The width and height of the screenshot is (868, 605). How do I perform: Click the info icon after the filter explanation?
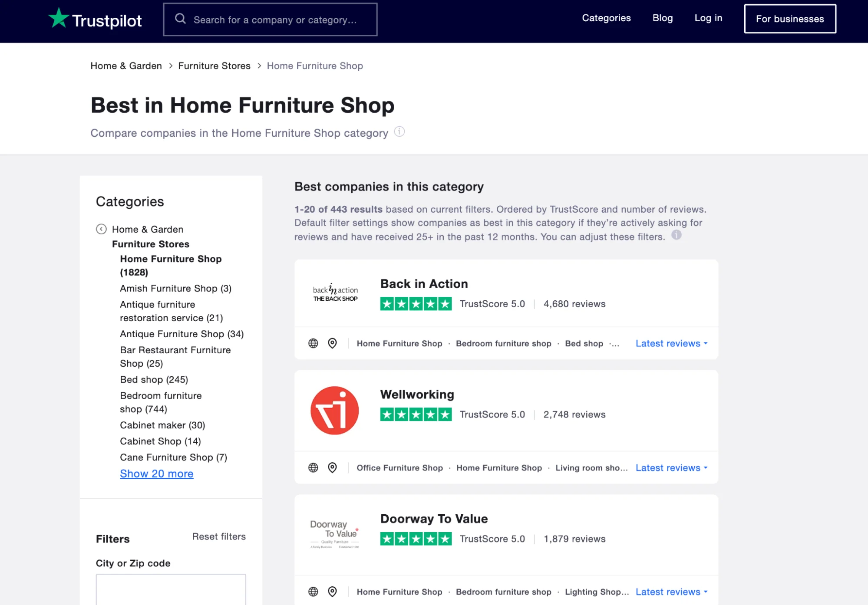676,235
